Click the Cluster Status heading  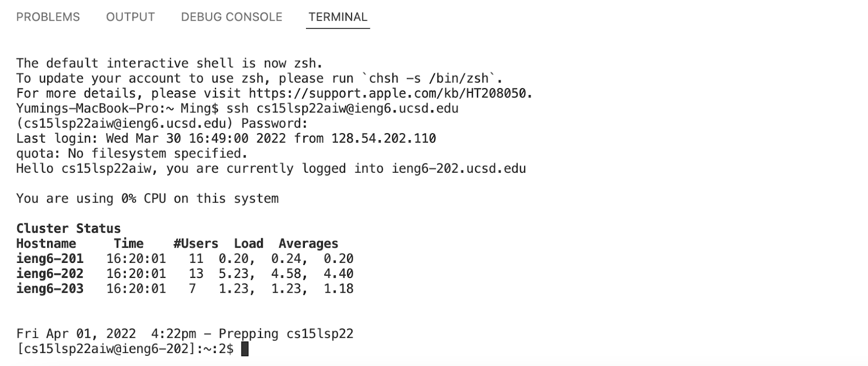click(x=68, y=228)
